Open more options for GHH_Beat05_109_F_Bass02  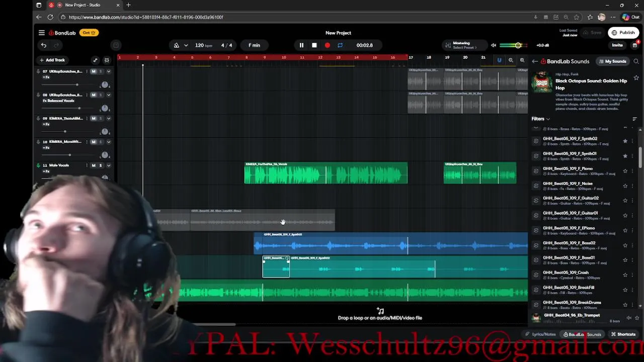(x=632, y=245)
